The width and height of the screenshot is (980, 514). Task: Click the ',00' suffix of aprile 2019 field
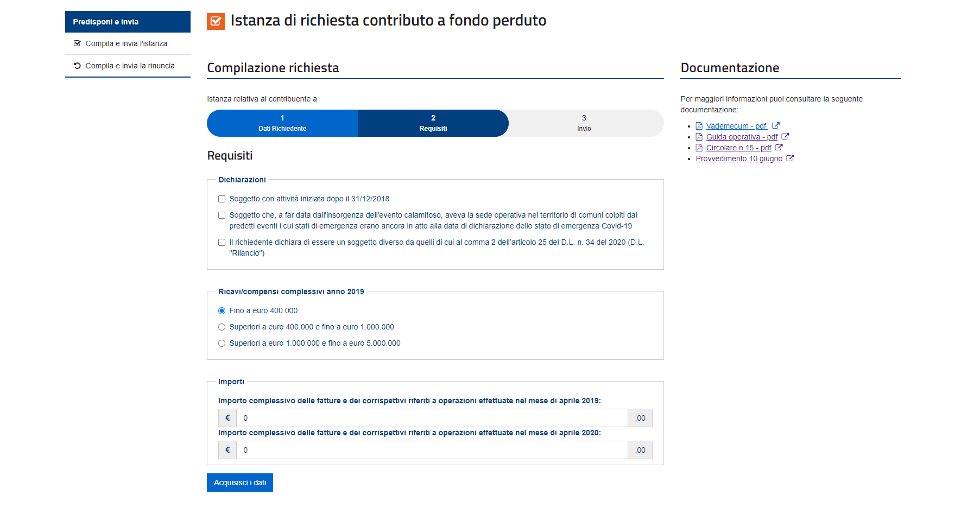640,418
